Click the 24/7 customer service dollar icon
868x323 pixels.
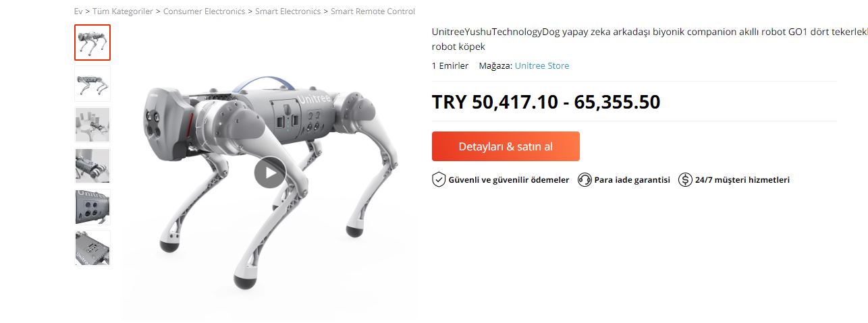(685, 179)
